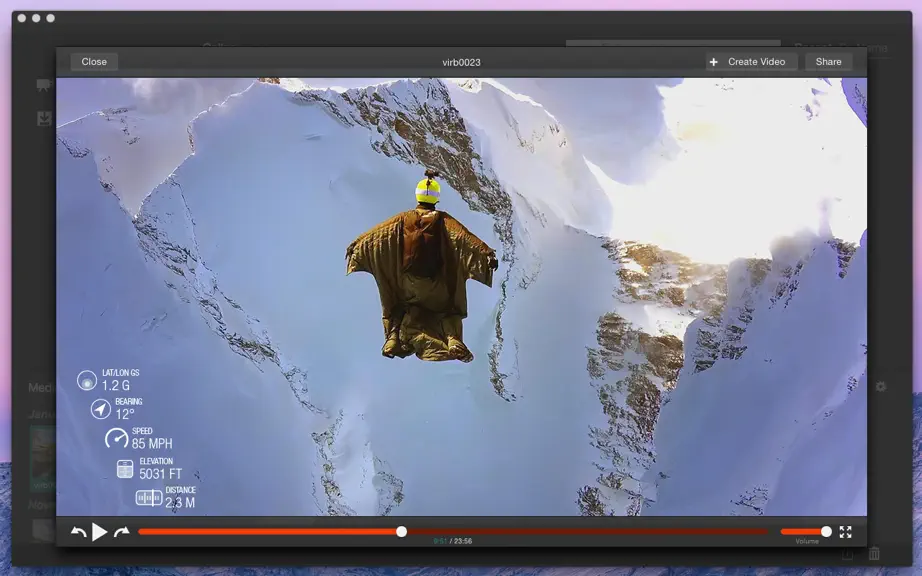Screen dimensions: 922x576
Task: Enter fullscreen with the expand arrows icon
Action: pos(846,532)
